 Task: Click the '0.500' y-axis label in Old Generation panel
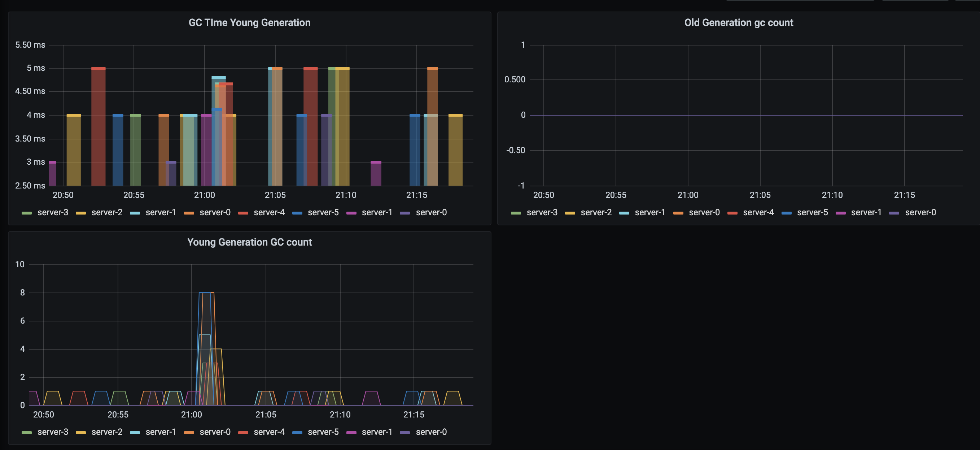pos(515,79)
